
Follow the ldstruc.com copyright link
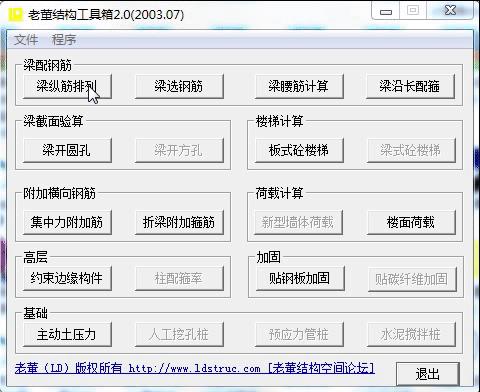point(195,368)
